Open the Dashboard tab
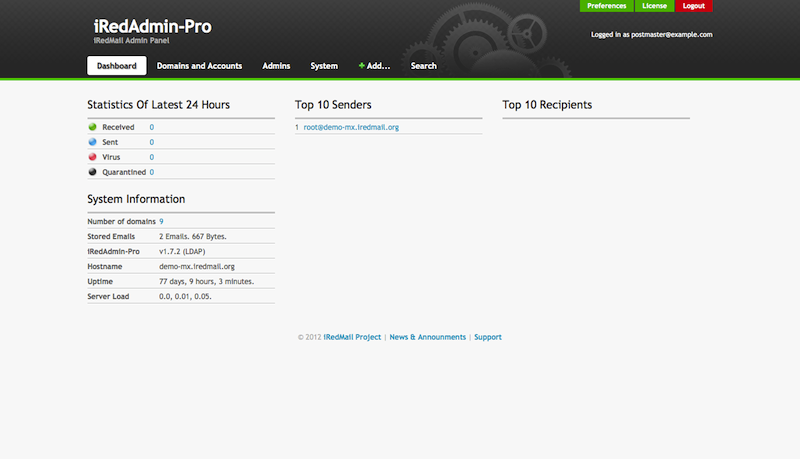This screenshot has width=800, height=459. tap(116, 66)
